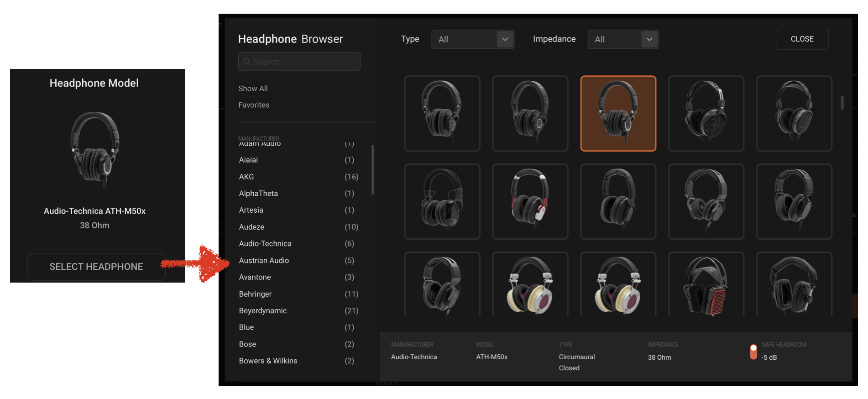Click the manufacturer list scrollbar
Screen dimensions: 868x399
[x=373, y=170]
